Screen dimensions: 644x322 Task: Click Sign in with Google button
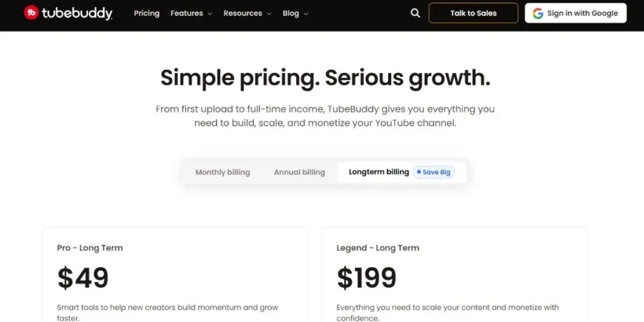575,13
